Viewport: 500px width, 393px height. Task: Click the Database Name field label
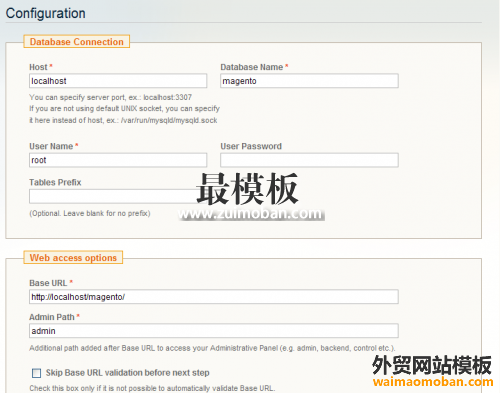[252, 67]
